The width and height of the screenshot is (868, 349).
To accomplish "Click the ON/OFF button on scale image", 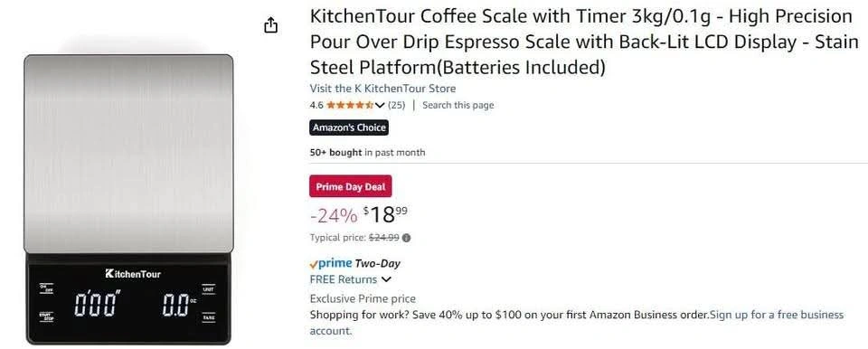I will click(46, 288).
